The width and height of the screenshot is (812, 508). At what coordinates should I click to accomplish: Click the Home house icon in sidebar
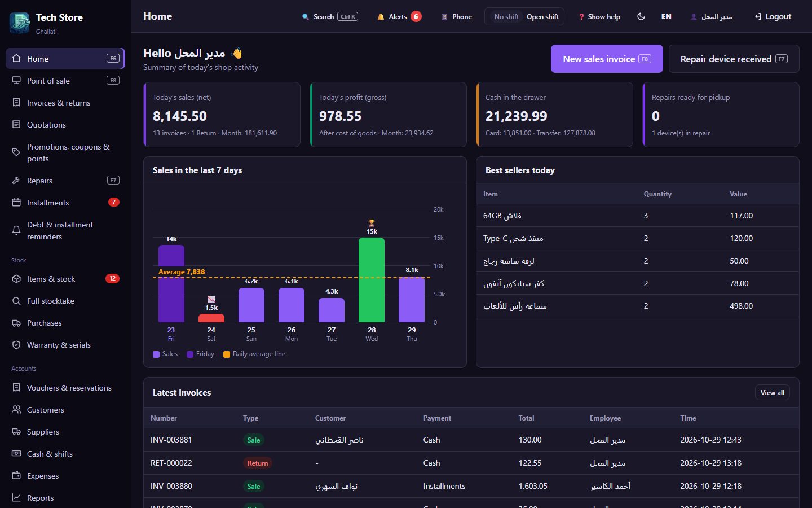coord(16,58)
